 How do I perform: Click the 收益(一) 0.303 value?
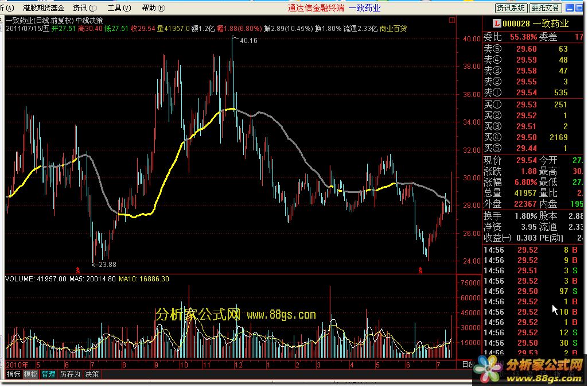[527, 238]
